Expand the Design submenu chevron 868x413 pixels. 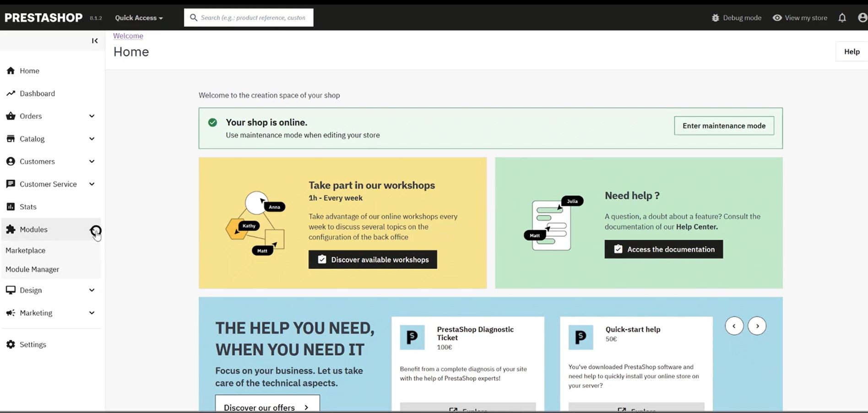[x=92, y=290]
